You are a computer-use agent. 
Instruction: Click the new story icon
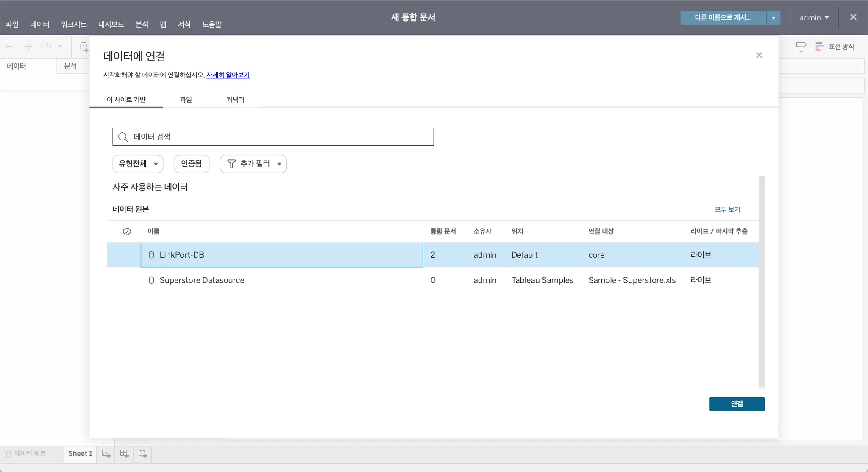[143, 454]
